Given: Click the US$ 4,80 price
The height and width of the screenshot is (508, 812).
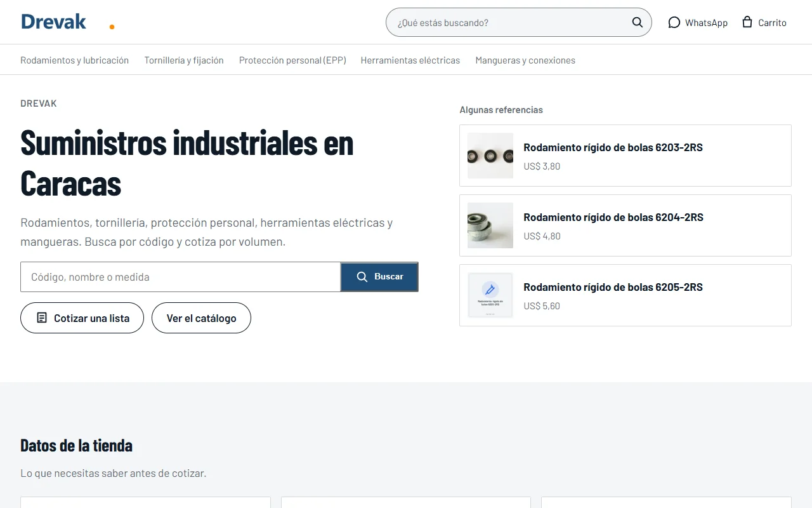Looking at the screenshot, I should click(x=542, y=236).
